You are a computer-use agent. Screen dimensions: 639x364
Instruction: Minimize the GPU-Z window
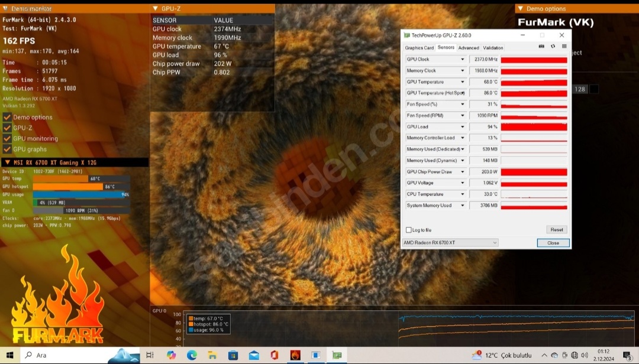point(522,35)
